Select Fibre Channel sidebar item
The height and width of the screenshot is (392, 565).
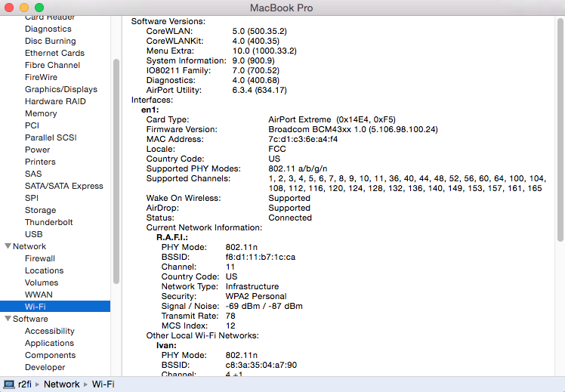coord(52,65)
